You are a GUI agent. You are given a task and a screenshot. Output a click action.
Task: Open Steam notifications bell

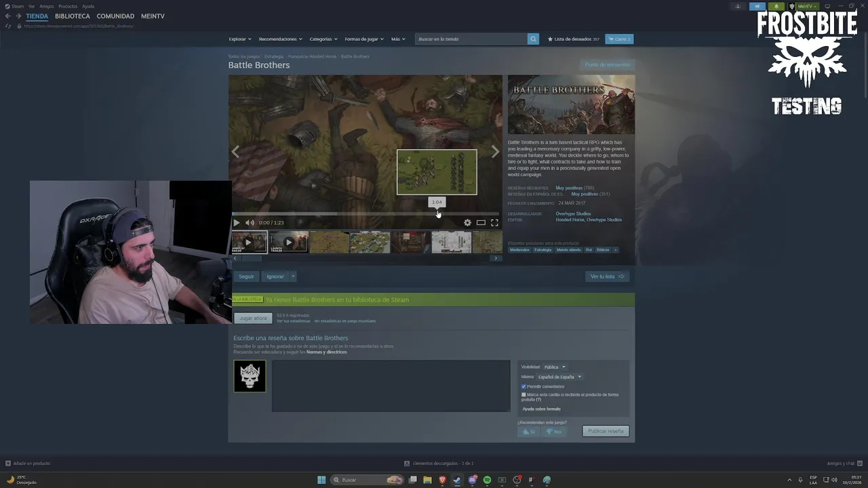[776, 6]
